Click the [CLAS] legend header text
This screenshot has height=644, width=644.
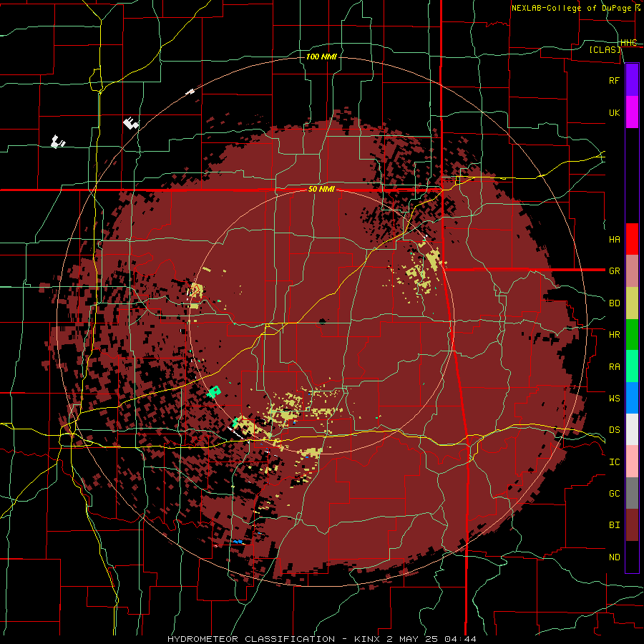click(605, 50)
